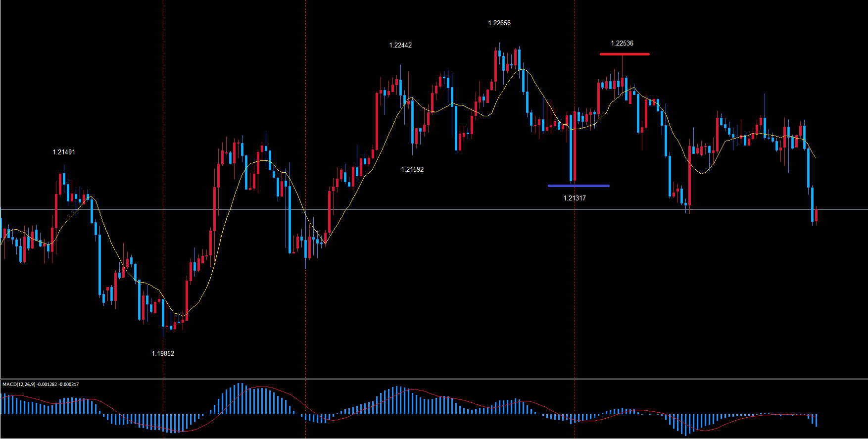Select the last MACD histogram bar at right

[x=816, y=420]
